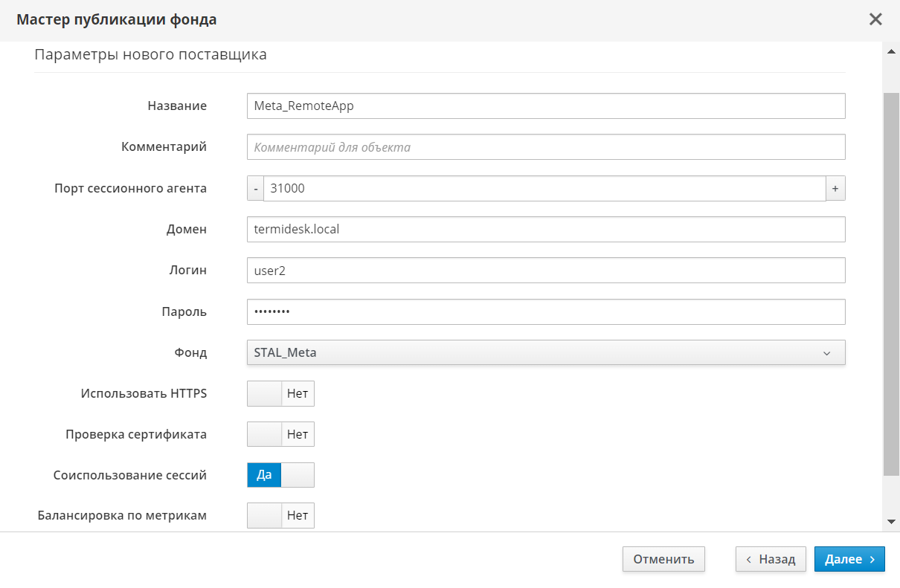Viewport: 900px width, 588px height.
Task: Click the Название field with Meta_RemoteApp
Action: click(545, 106)
